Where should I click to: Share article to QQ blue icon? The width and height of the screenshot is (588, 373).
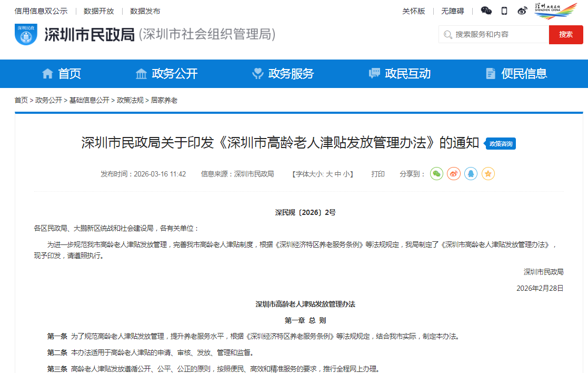click(471, 174)
